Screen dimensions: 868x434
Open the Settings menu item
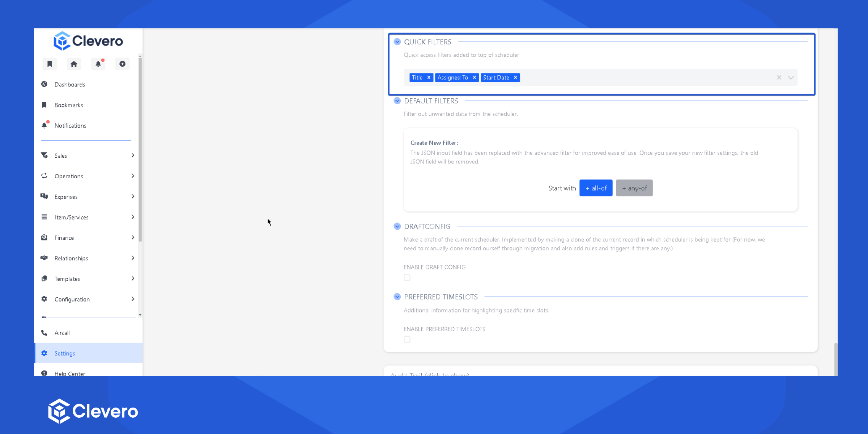pos(65,353)
